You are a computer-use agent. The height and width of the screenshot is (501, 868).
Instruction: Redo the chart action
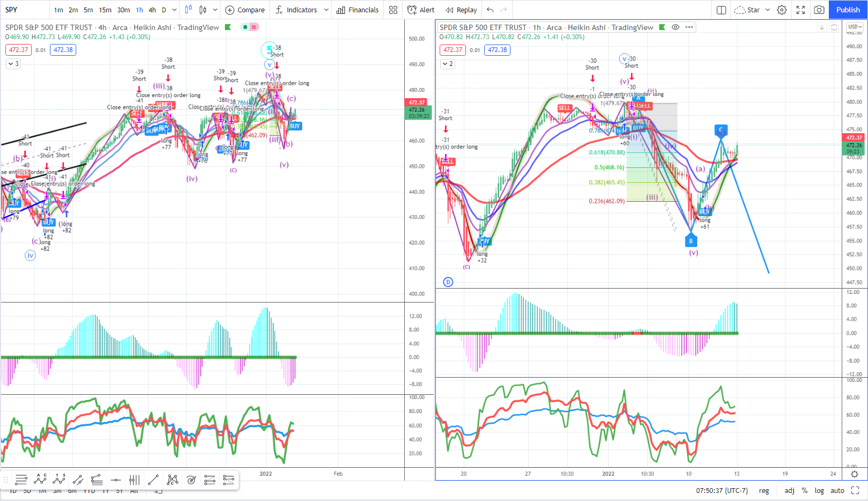point(504,10)
